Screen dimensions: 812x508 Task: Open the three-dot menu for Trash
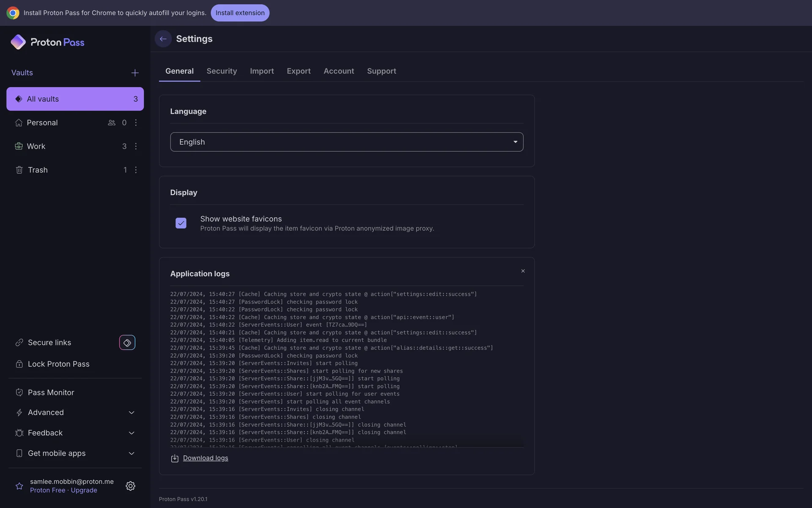136,170
